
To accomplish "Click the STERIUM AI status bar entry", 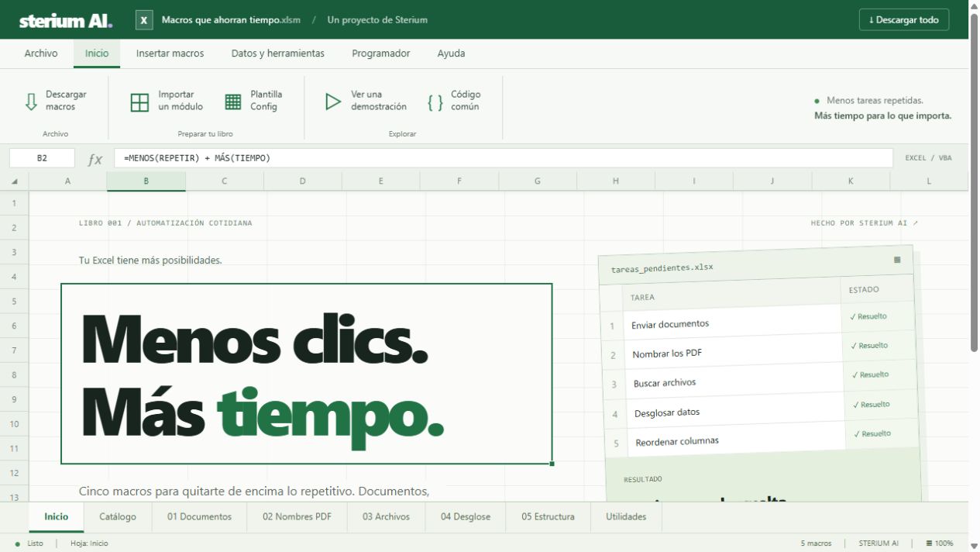I will tap(879, 543).
